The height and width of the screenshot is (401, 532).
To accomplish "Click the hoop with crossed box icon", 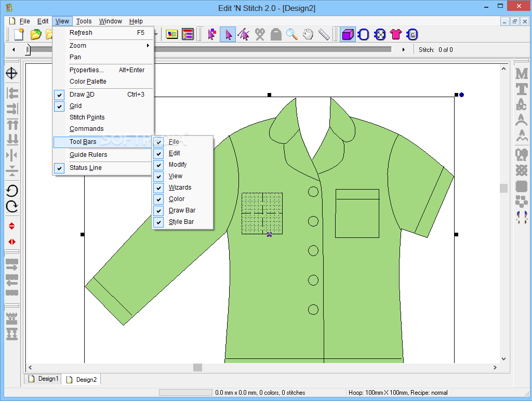I will [x=380, y=34].
